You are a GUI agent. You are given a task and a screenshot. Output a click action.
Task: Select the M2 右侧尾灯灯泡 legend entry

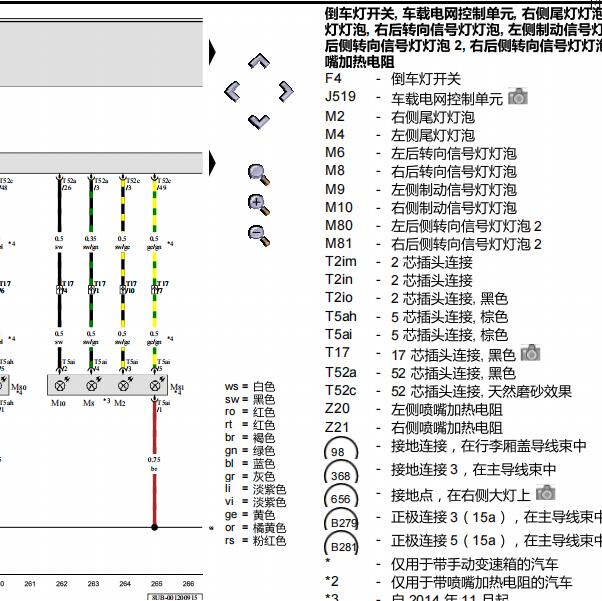coord(400,117)
